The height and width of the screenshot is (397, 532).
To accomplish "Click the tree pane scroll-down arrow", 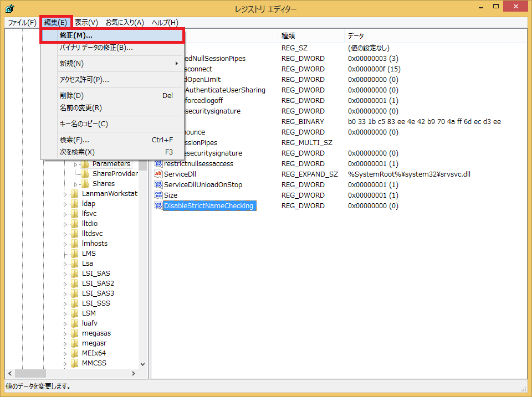I will pyautogui.click(x=143, y=364).
